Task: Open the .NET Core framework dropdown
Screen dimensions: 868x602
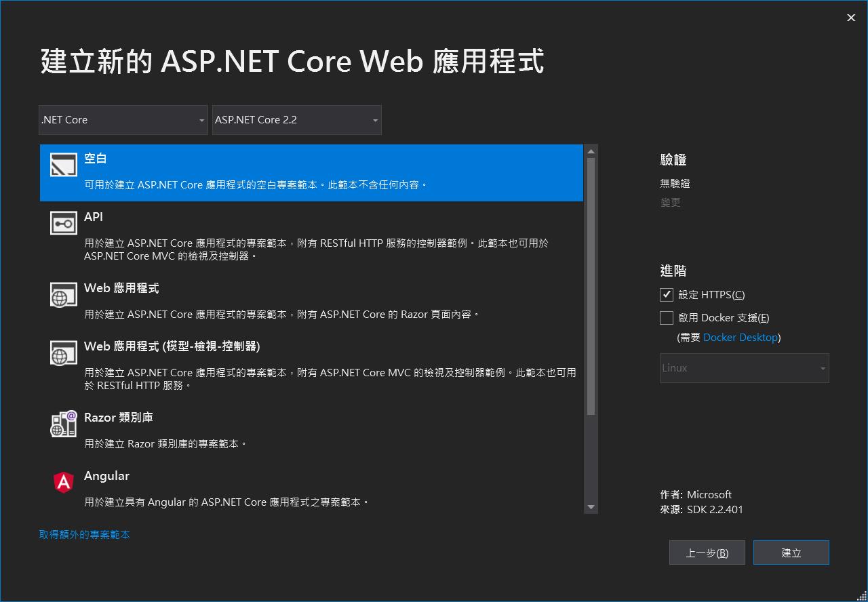Action: pyautogui.click(x=123, y=120)
